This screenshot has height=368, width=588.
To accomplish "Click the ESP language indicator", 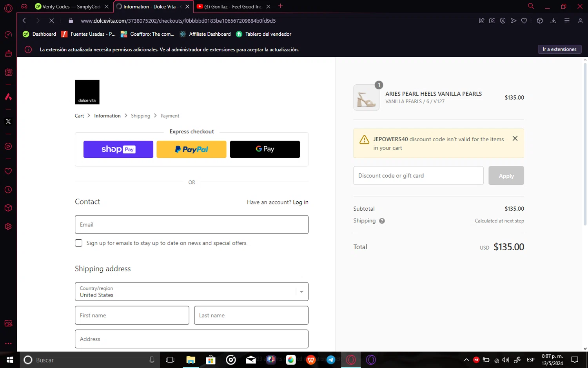I will 530,360.
